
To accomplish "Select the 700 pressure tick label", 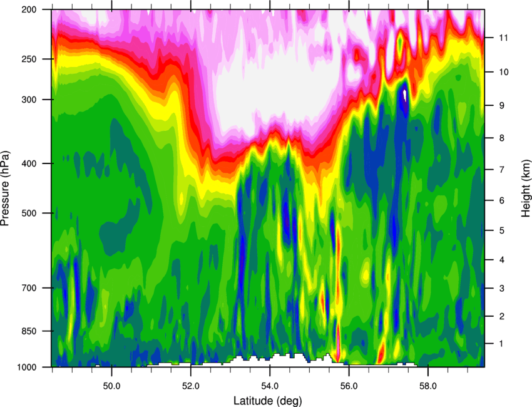I will [29, 288].
